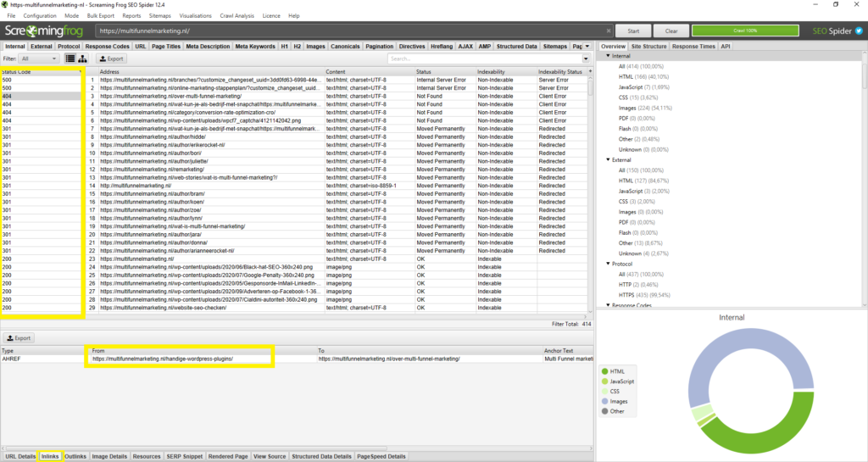Switch to the Meta Description tab

pos(208,47)
